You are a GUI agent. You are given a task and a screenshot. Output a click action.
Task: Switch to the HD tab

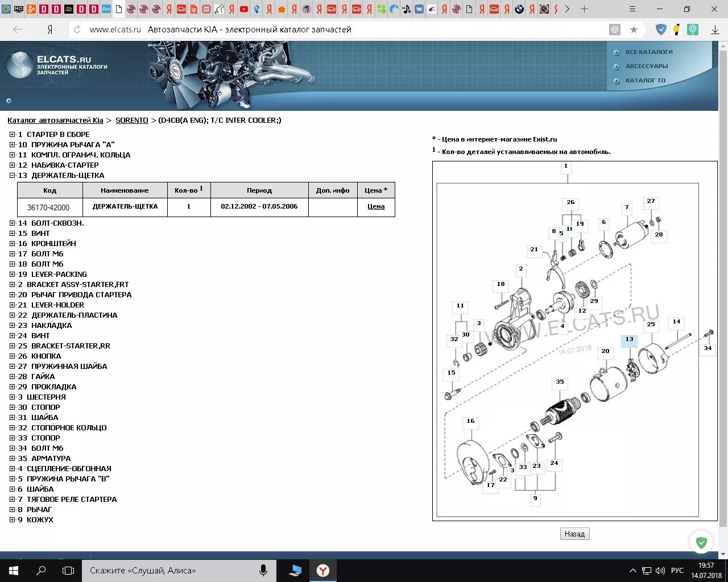click(x=19, y=9)
